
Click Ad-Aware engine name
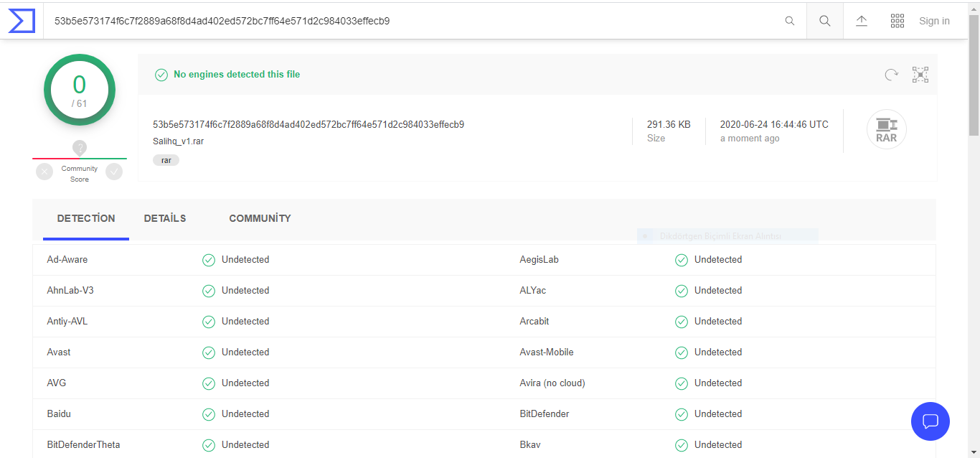click(67, 259)
